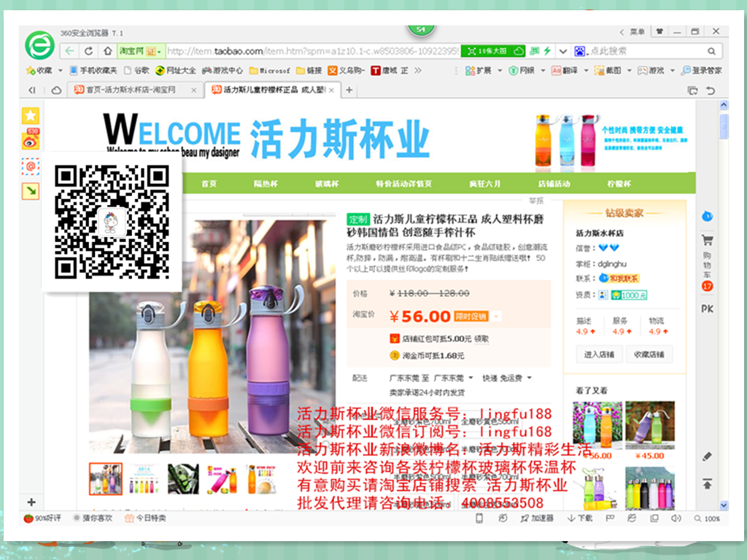Click the blue Wangwang icon in right sidebar
Screen dimensions: 747x560
pos(708,216)
